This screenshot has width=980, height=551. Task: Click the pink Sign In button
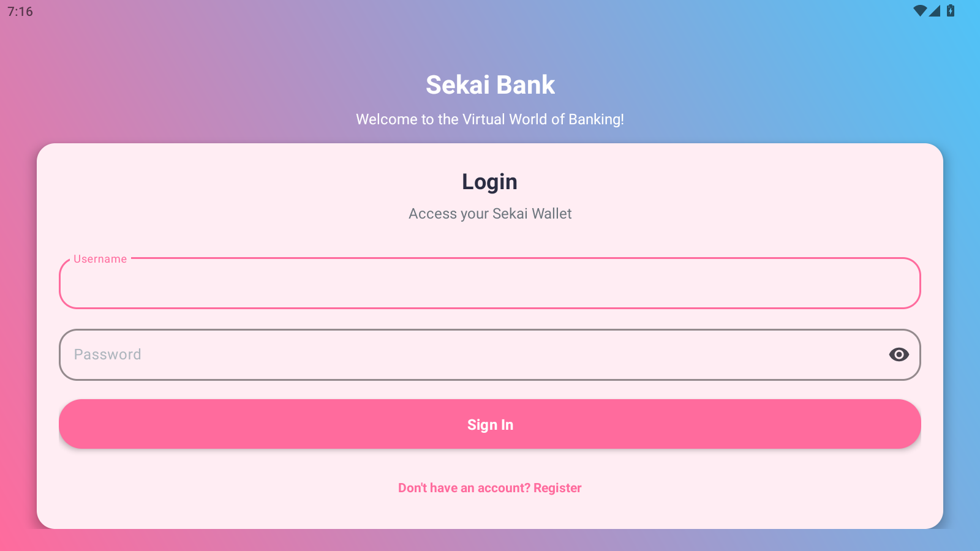click(x=490, y=424)
